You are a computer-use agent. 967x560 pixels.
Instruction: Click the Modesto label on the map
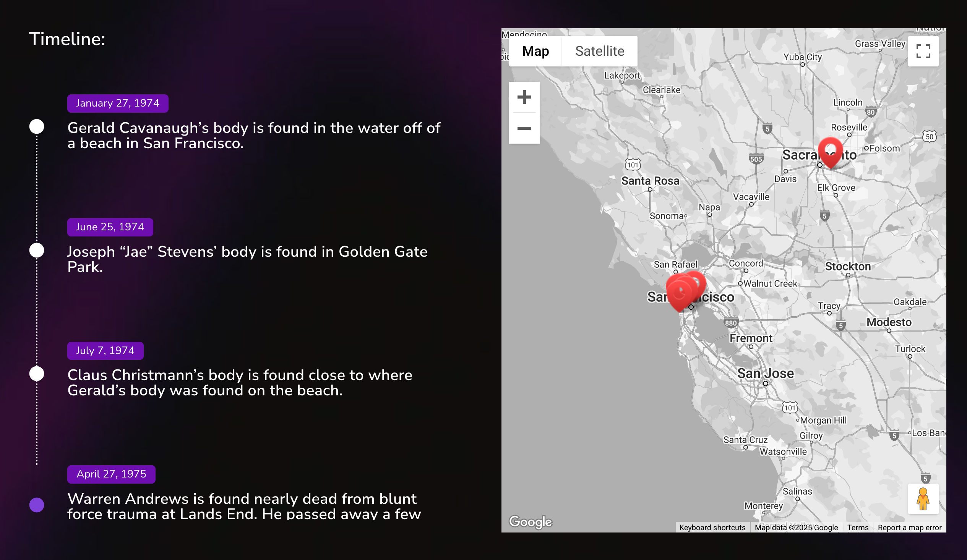[x=889, y=322]
